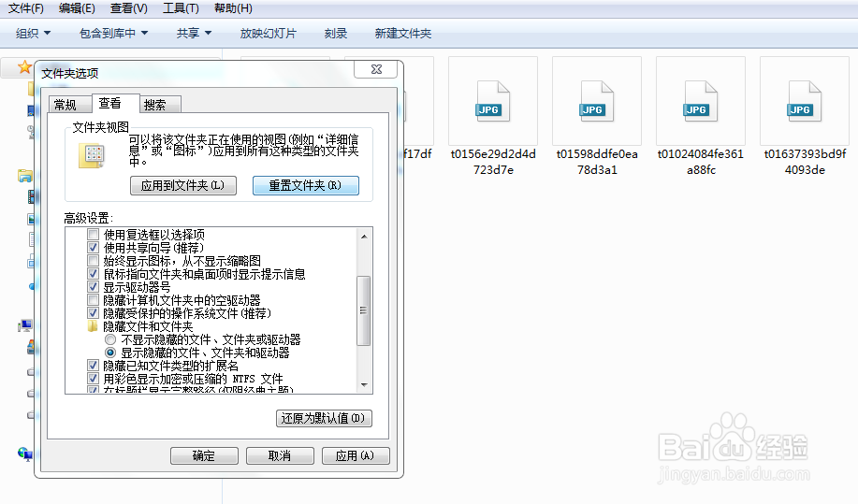Select 不显示隐藏的文件、文件夹或驱动器 radio
858x504 pixels.
click(110, 339)
